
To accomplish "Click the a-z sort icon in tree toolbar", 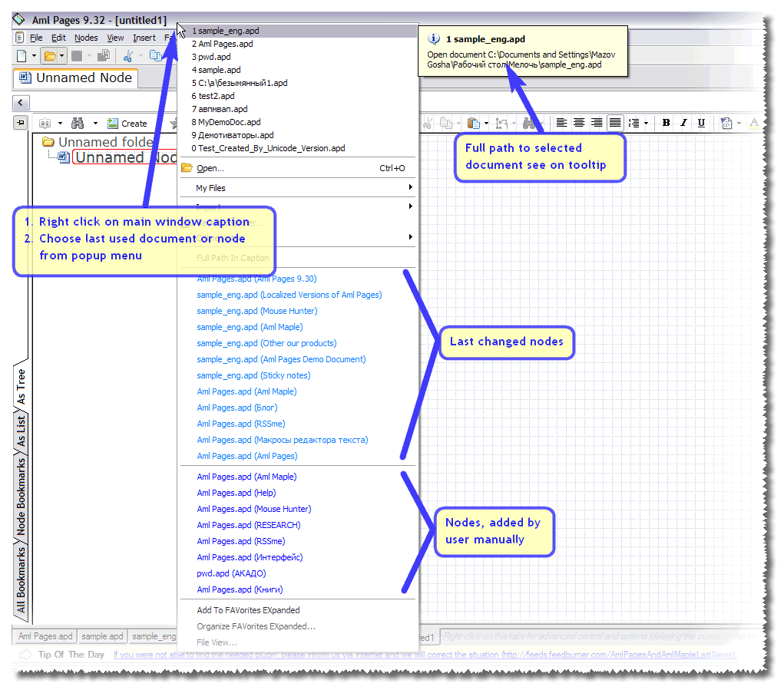I will click(45, 123).
